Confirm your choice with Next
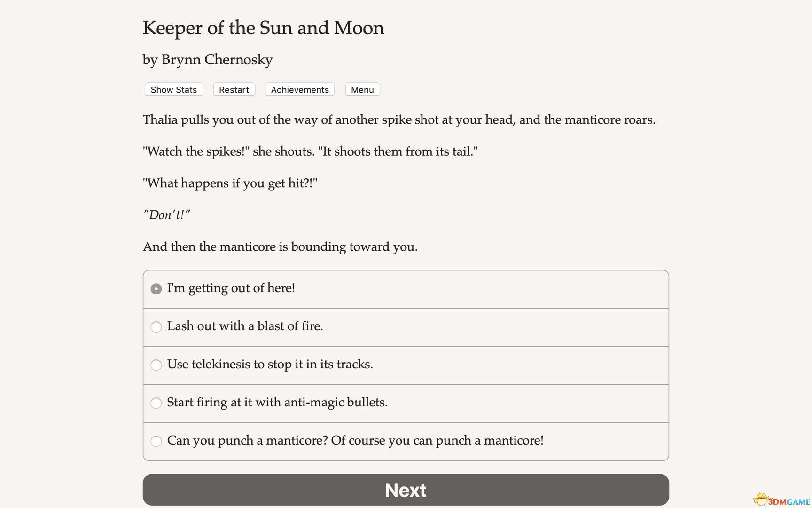 tap(406, 490)
